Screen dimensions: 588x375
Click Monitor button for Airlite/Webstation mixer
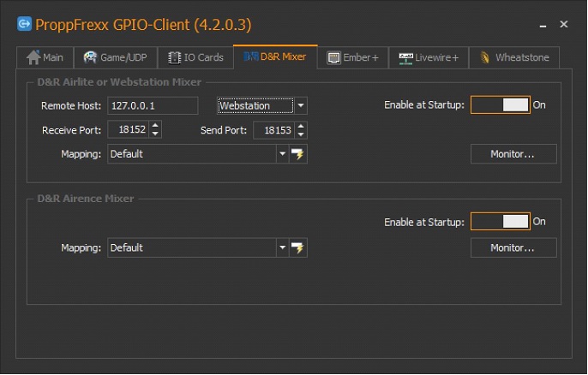513,154
